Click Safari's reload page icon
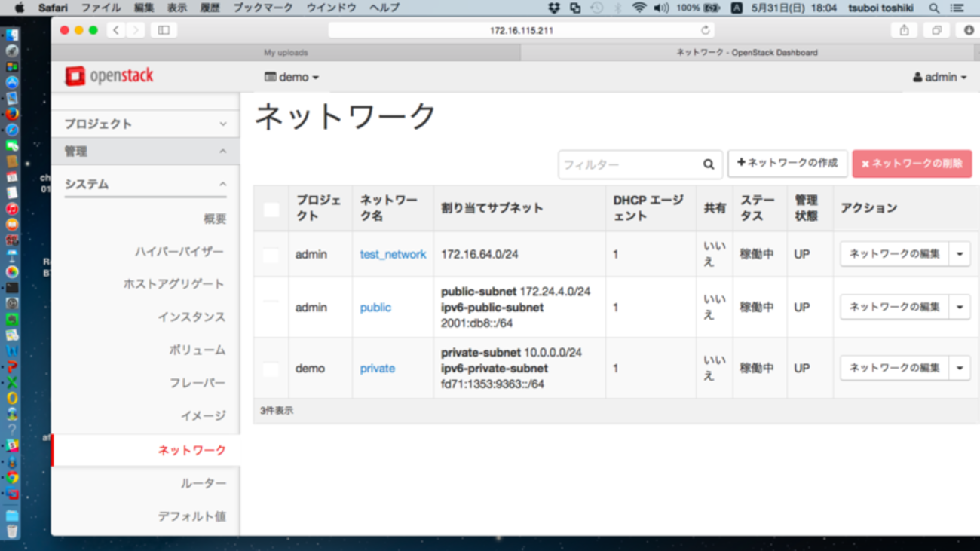The width and height of the screenshot is (980, 551). pos(705,30)
